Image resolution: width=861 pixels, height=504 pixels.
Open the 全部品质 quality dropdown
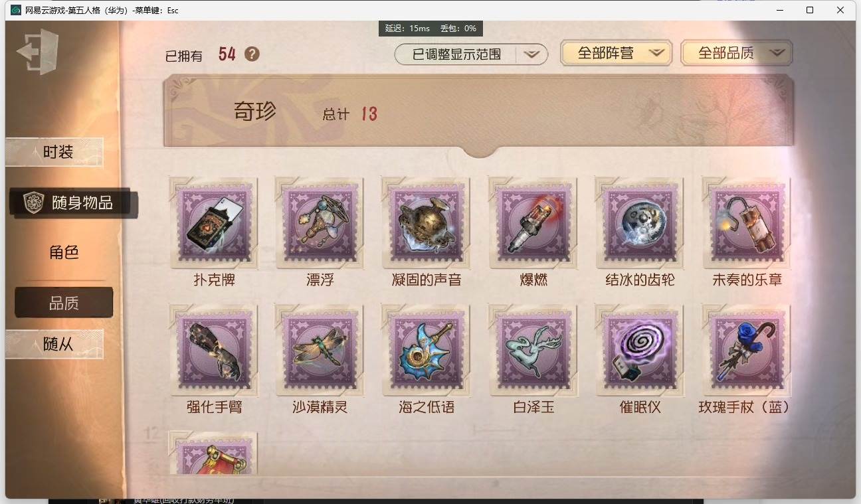pos(737,53)
